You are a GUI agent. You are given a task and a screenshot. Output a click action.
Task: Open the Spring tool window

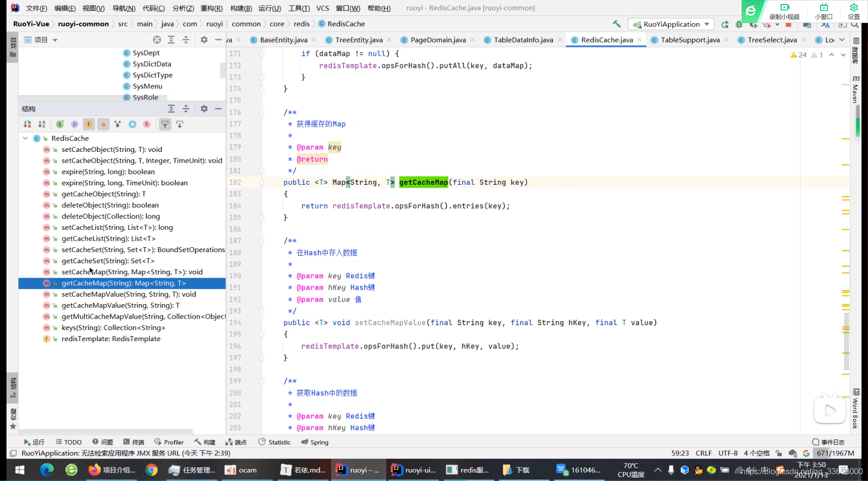[x=315, y=442]
